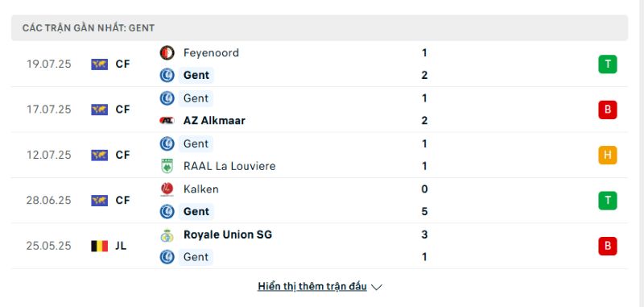644x307 pixels.
Task: Open the Feyenoord team name link
Action: tap(211, 53)
